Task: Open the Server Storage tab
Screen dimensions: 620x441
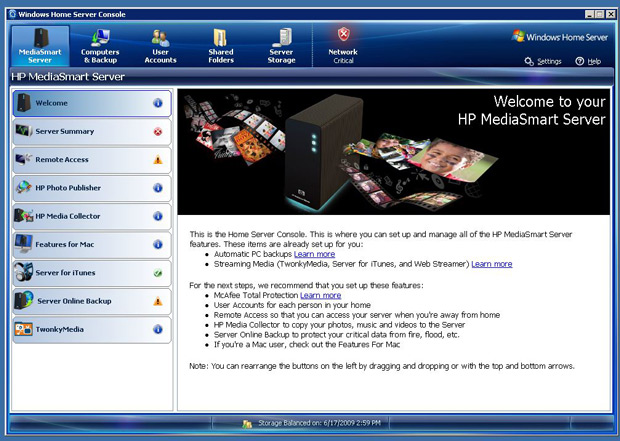Action: [282, 46]
